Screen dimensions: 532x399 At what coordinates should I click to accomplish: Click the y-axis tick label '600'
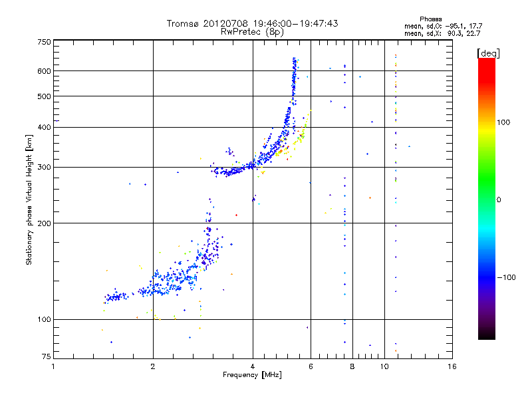(44, 71)
